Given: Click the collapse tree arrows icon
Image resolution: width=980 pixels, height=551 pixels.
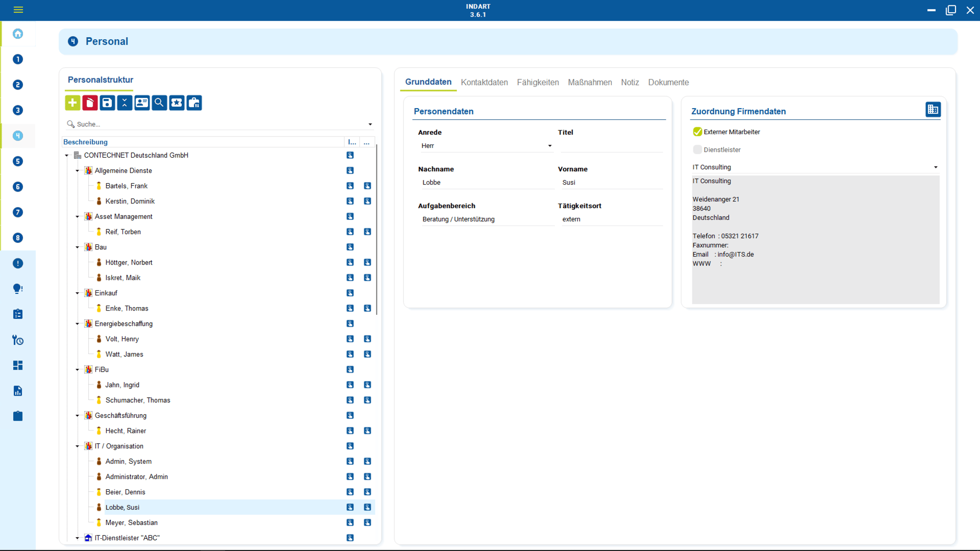Looking at the screenshot, I should point(124,103).
